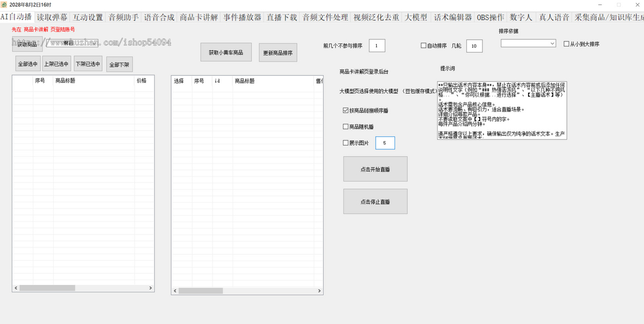The width and height of the screenshot is (644, 324).
Task: Click the number field next to 展示图片
Action: (x=385, y=143)
